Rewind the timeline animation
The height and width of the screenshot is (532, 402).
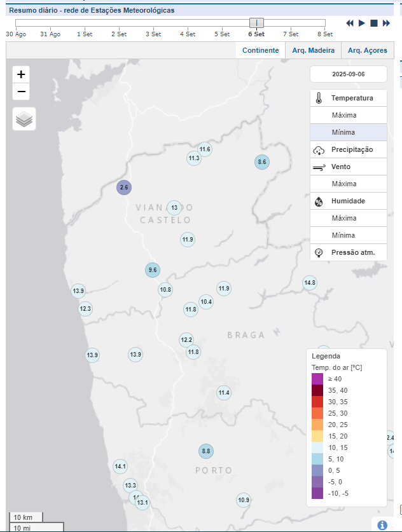click(x=350, y=23)
